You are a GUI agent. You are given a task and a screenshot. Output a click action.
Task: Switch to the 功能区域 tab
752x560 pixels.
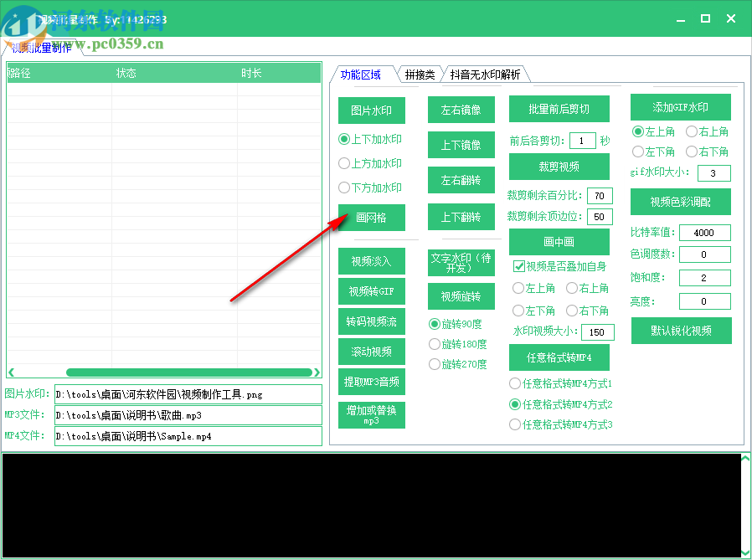point(361,74)
